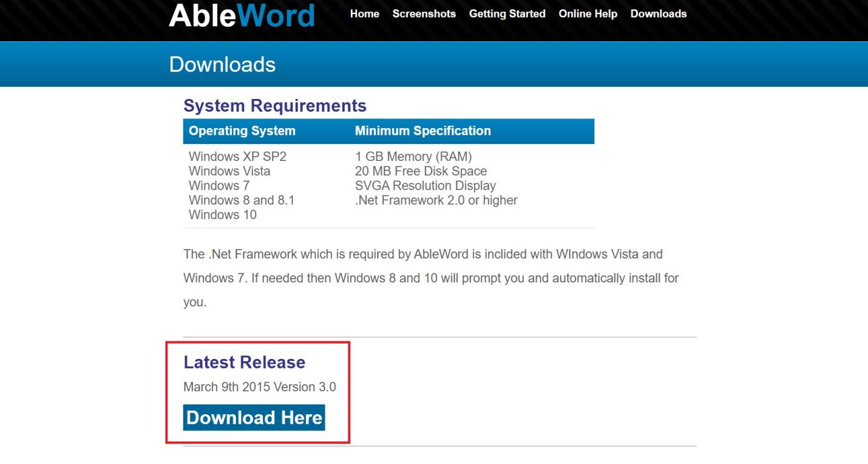Select the Downloads menu item

(x=658, y=14)
